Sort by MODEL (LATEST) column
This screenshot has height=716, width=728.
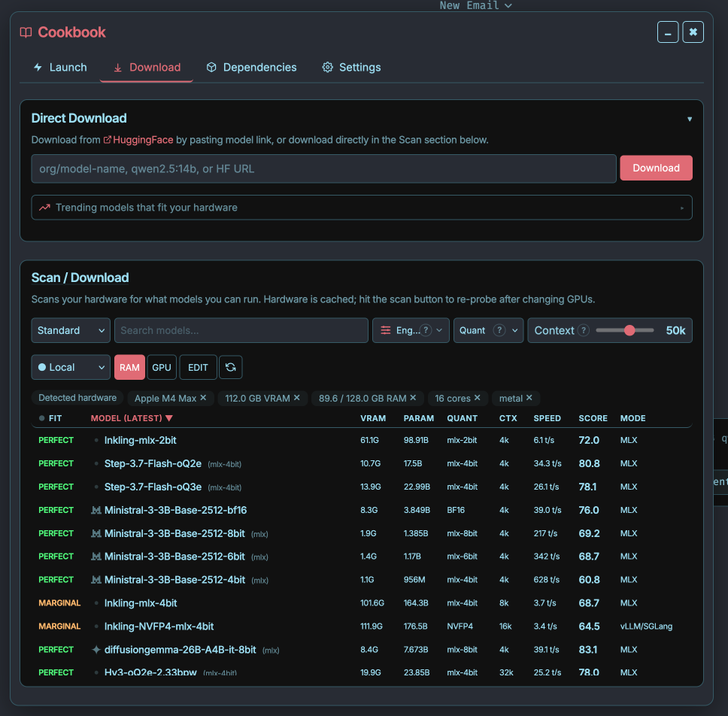tap(132, 418)
